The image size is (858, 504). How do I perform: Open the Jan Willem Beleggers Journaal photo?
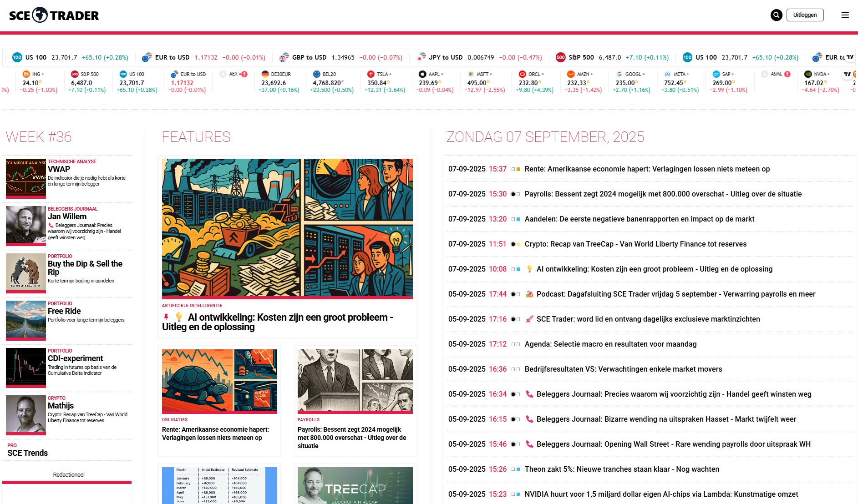26,226
